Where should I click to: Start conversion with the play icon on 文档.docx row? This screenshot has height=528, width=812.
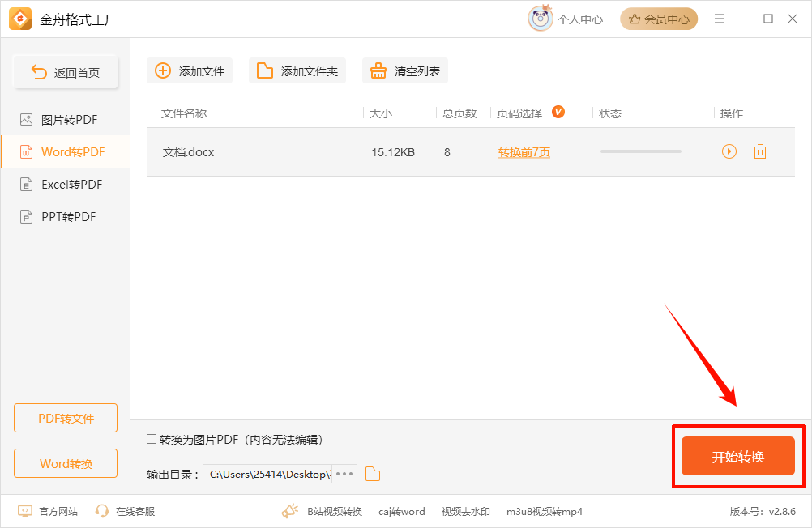(x=729, y=151)
